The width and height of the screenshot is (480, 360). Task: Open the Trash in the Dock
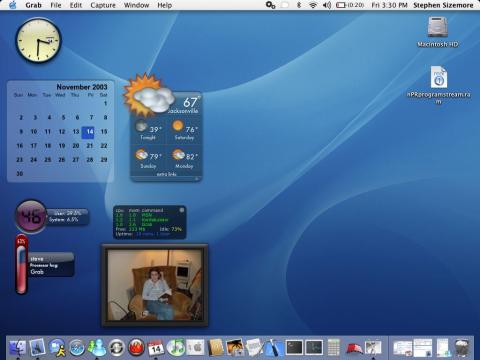point(462,348)
